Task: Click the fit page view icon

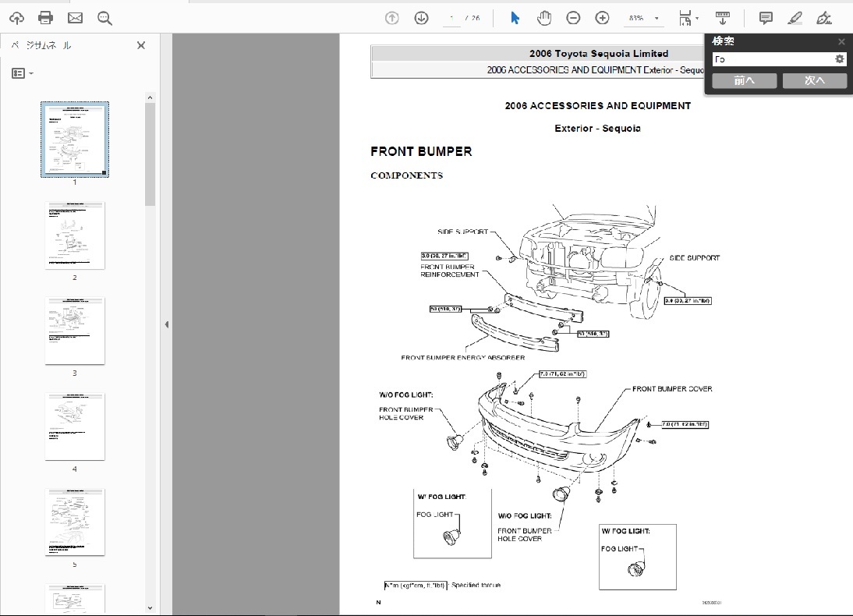Action: coord(685,18)
